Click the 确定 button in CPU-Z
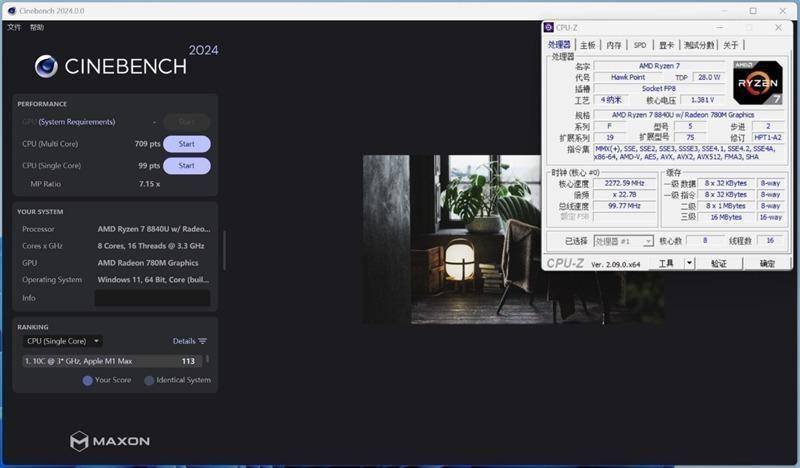This screenshot has width=800, height=468. pyautogui.click(x=767, y=263)
